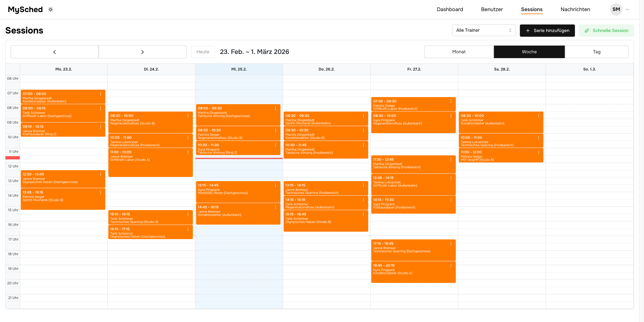Image resolution: width=644 pixels, height=322 pixels.
Task: Open the menu on Wednesday's Mobilitäts-Reset session
Action: [276, 185]
